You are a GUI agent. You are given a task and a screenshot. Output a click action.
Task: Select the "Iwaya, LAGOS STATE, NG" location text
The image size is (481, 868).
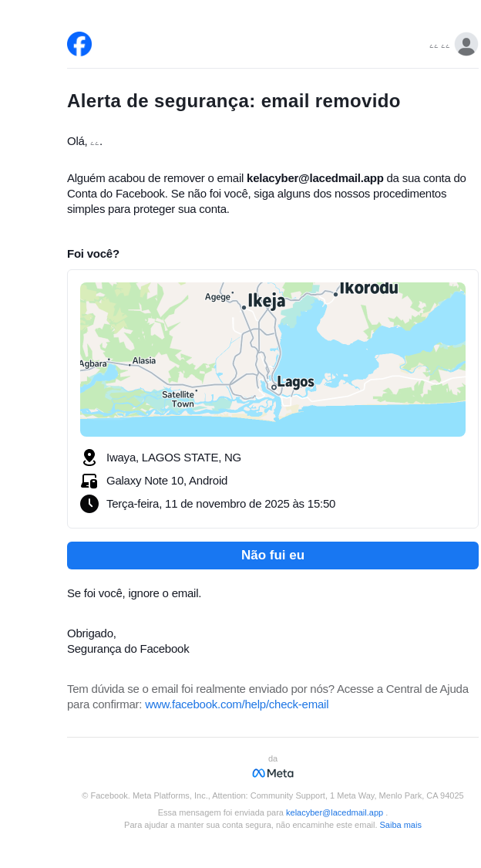[173, 458]
